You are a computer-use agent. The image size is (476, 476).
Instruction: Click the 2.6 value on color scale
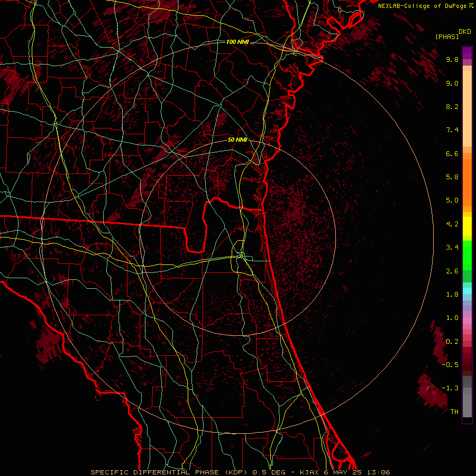coord(452,271)
